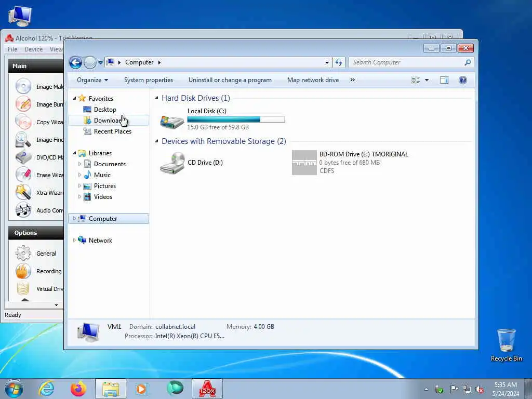
Task: Open Image Making Wizard icon in Alcohol 120%
Action: point(23,86)
